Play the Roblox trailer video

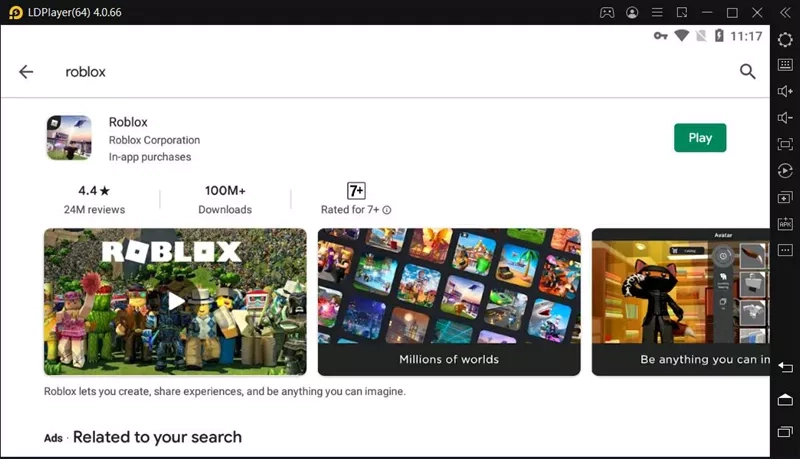pos(175,301)
